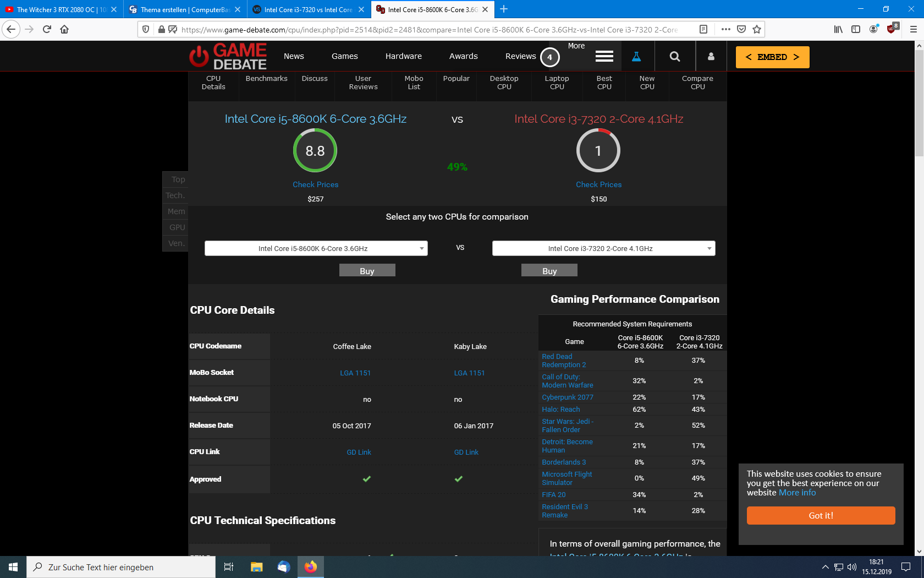924x578 pixels.
Task: Open the News menu item
Action: coord(294,56)
